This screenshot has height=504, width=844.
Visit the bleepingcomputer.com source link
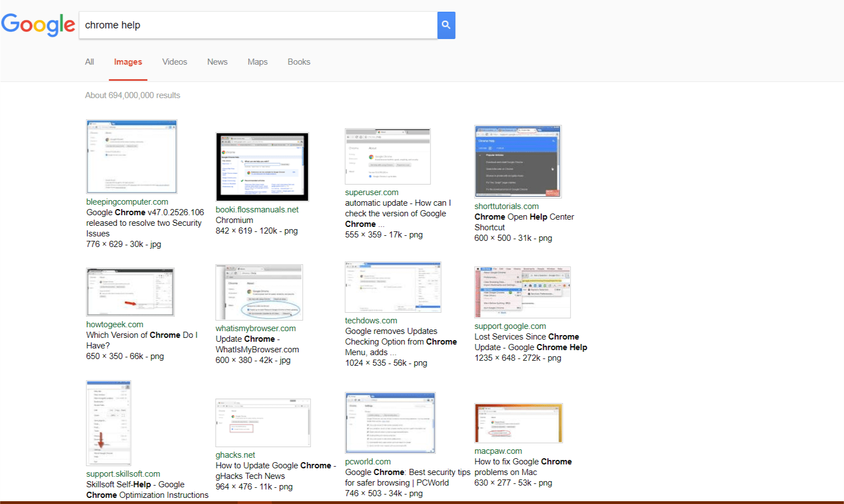[x=127, y=202]
